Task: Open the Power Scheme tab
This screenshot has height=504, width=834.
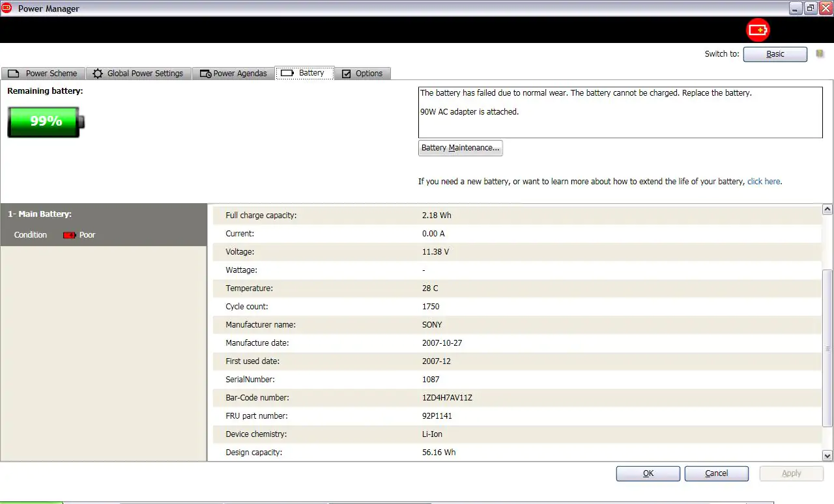Action: (43, 74)
